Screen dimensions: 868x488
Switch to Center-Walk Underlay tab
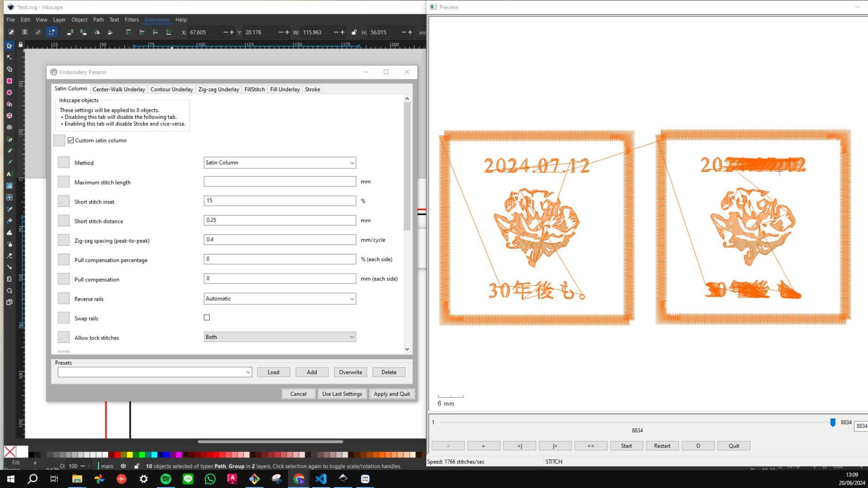coord(119,89)
